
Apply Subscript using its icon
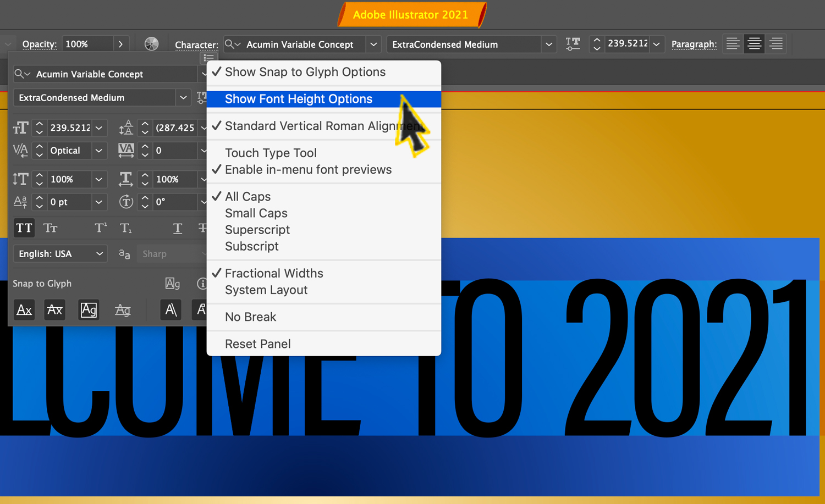[126, 228]
